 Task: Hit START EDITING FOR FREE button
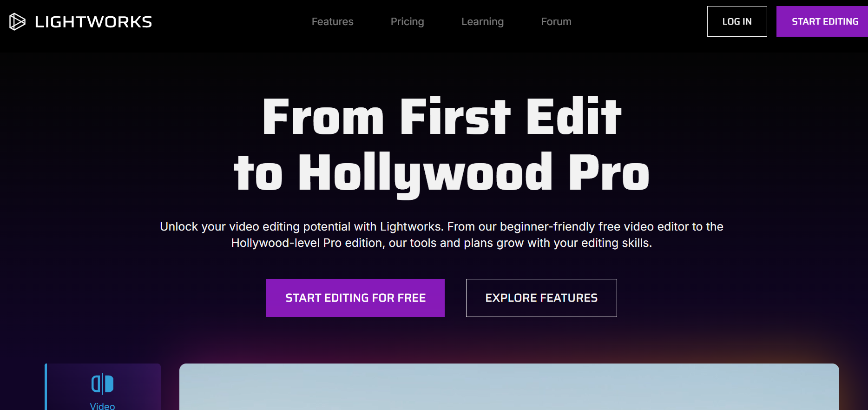tap(355, 298)
